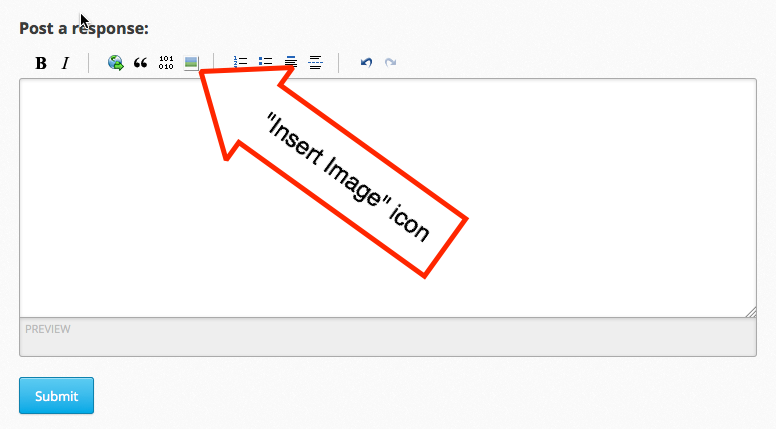
Task: Insert a horizontal rule
Action: coord(315,63)
